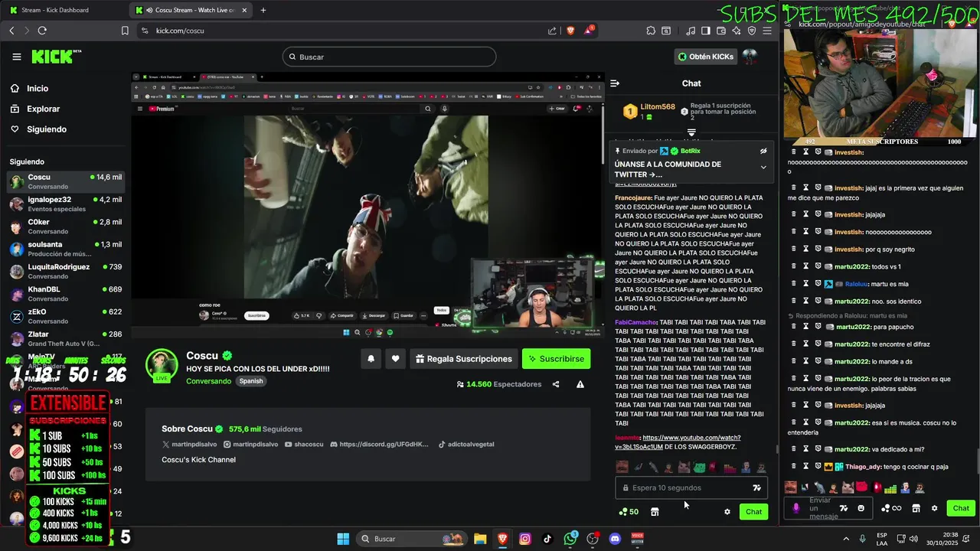
Task: Open browser extensions puzzle icon
Action: click(x=651, y=31)
